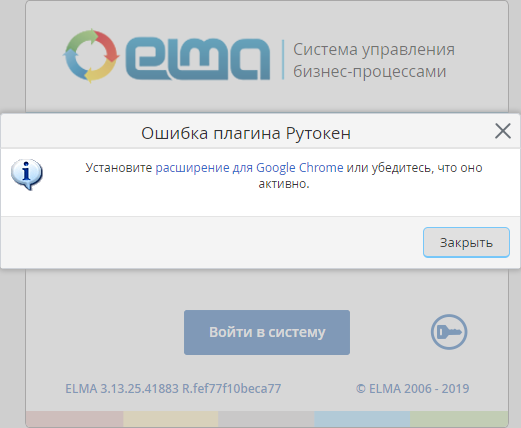Click the ELMA circular arrows logo

91,56
